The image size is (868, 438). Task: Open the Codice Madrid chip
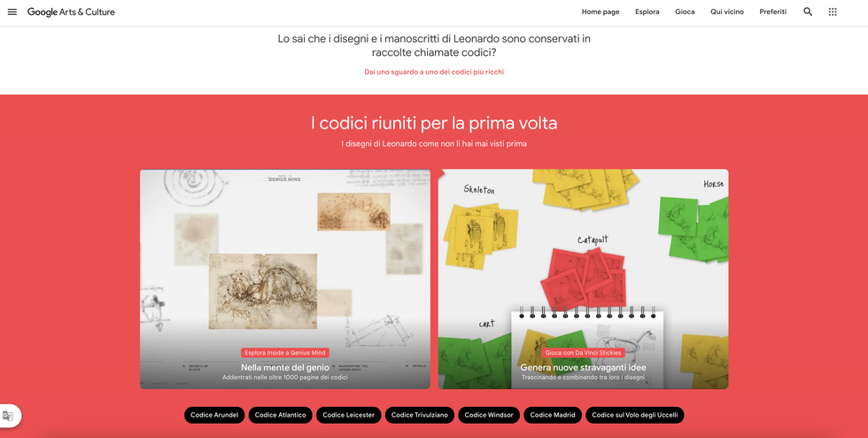(x=553, y=415)
